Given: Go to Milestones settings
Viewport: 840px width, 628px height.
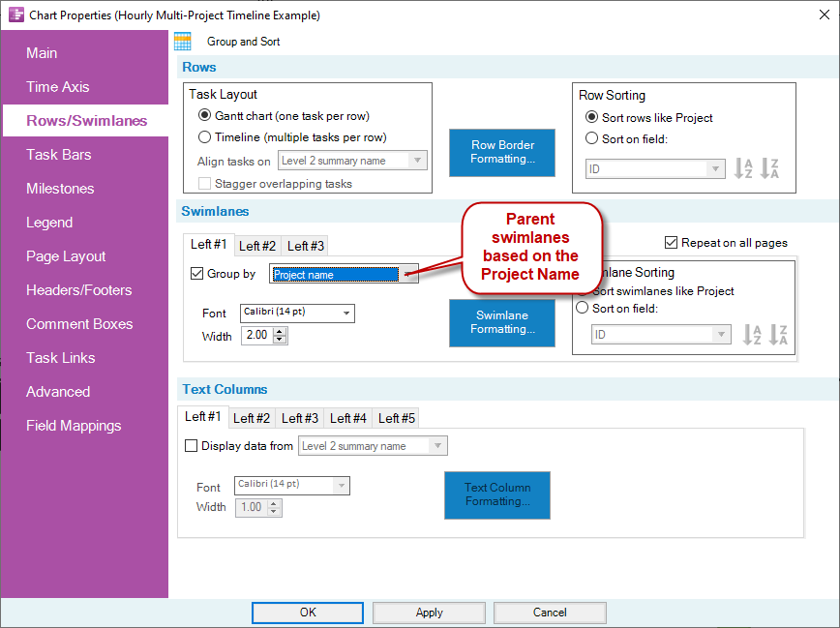Looking at the screenshot, I should point(60,189).
